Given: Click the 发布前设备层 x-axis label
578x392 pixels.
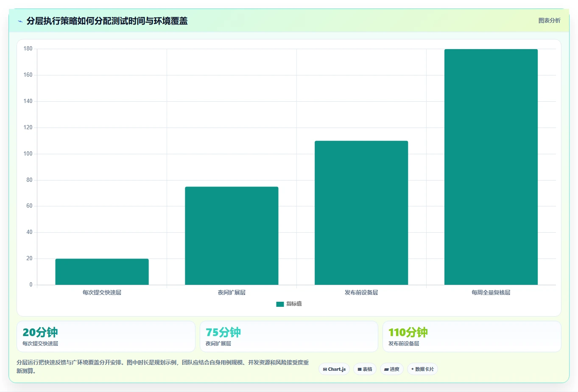Looking at the screenshot, I should click(x=361, y=292).
